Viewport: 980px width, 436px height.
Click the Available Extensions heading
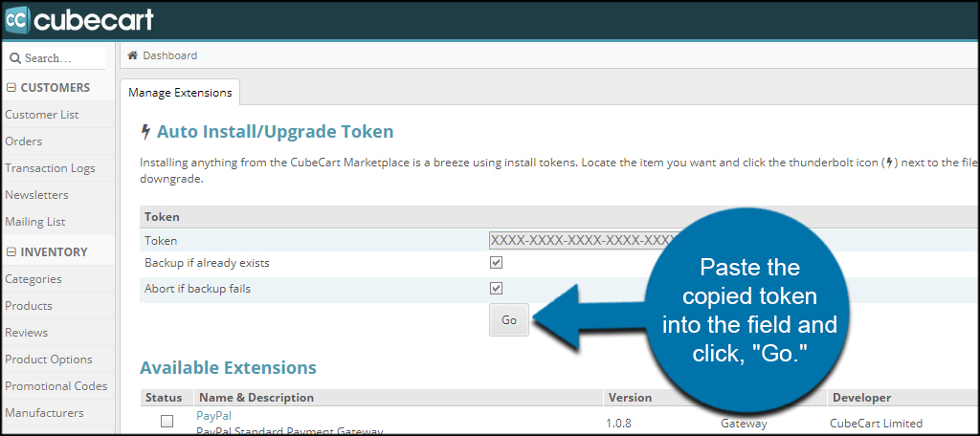[x=228, y=367]
